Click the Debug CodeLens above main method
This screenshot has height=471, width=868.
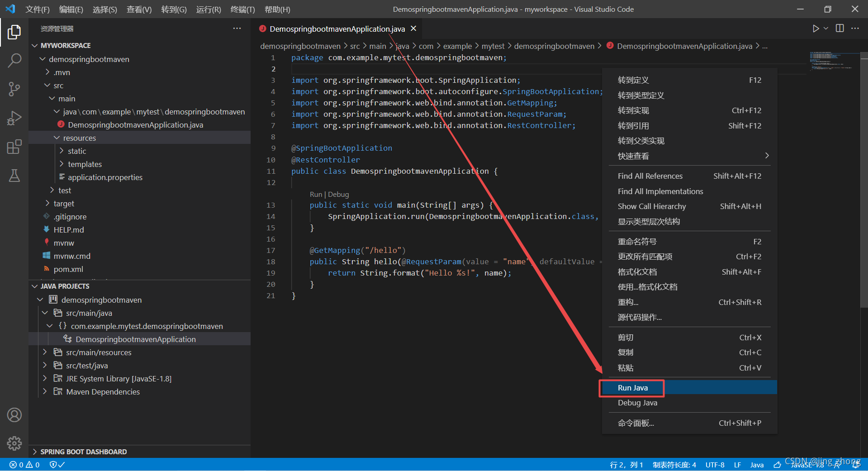[338, 194]
